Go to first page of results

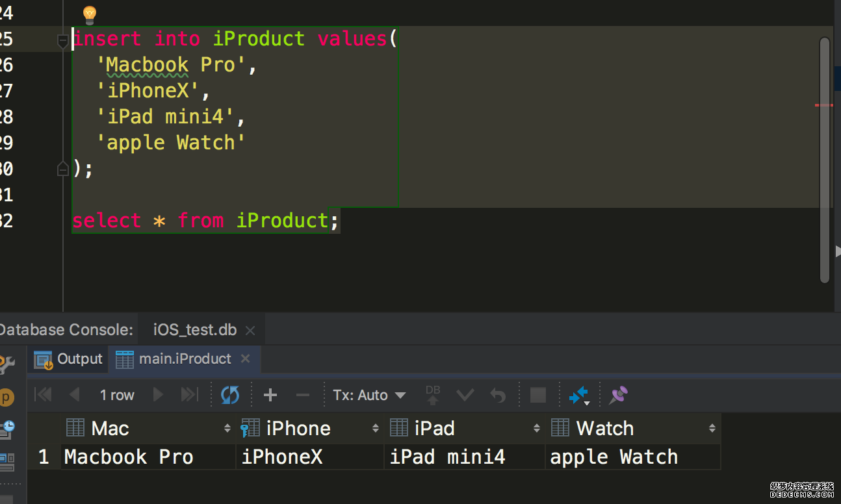43,395
